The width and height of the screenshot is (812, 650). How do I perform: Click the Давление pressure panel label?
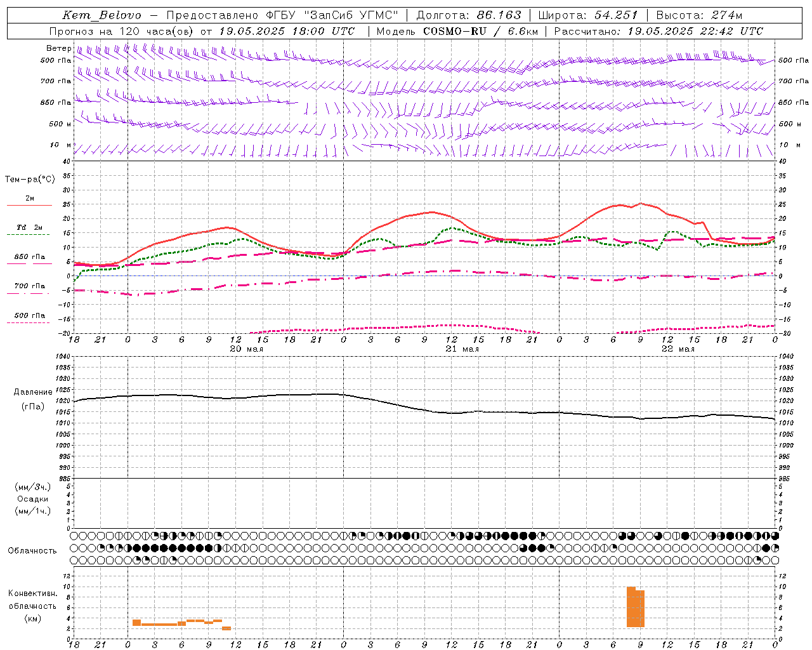[33, 392]
